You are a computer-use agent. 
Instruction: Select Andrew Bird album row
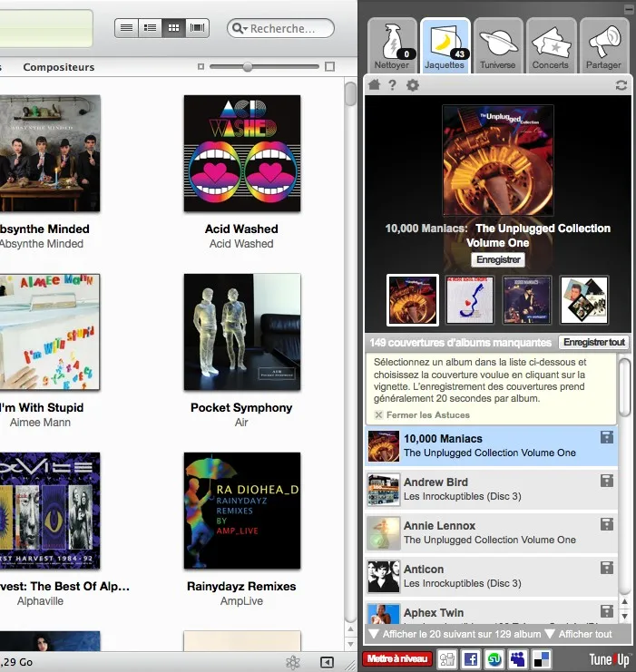pos(492,490)
